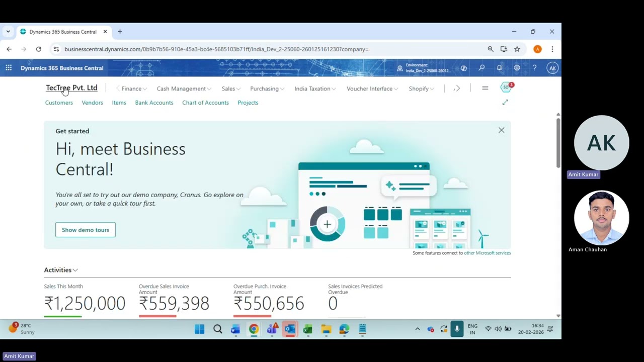Viewport: 644px width, 362px height.
Task: Open the weather widget showing 28°C
Action: click(x=22, y=329)
